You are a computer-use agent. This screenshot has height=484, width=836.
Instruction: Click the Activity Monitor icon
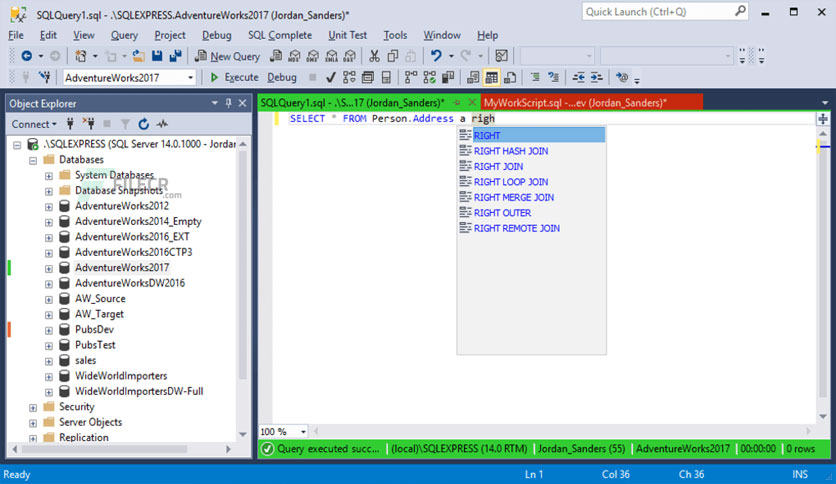[x=501, y=56]
